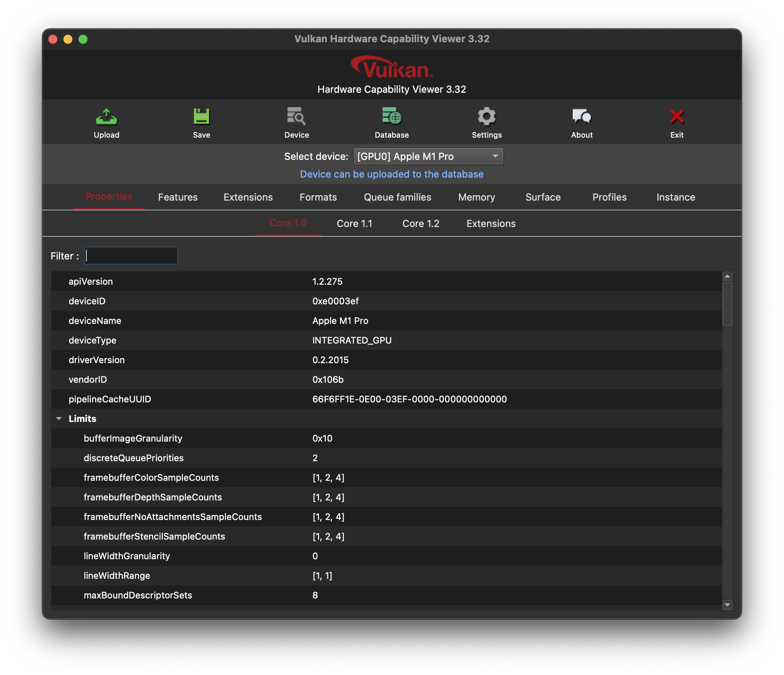The image size is (784, 675).
Task: Select the deviceName row
Action: point(386,321)
